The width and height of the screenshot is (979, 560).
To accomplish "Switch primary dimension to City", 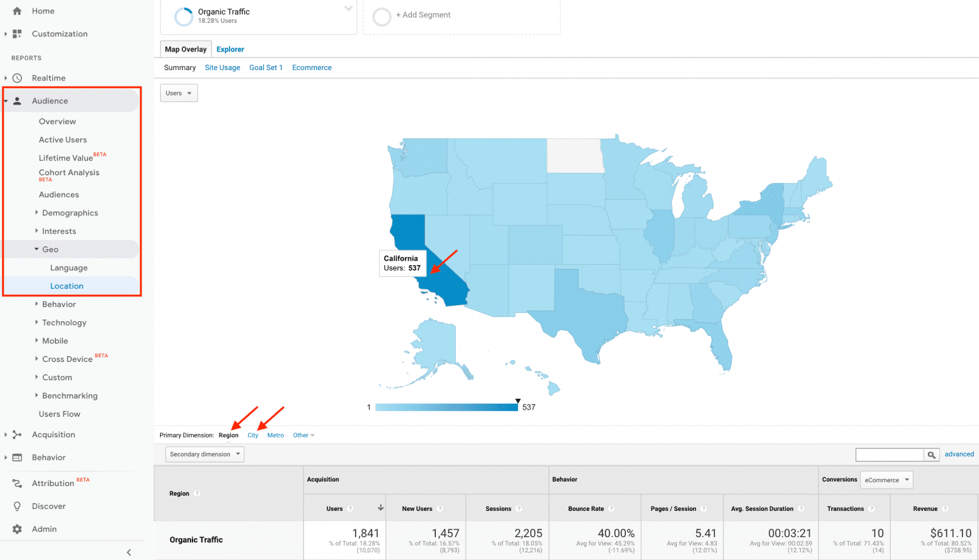I will 252,435.
